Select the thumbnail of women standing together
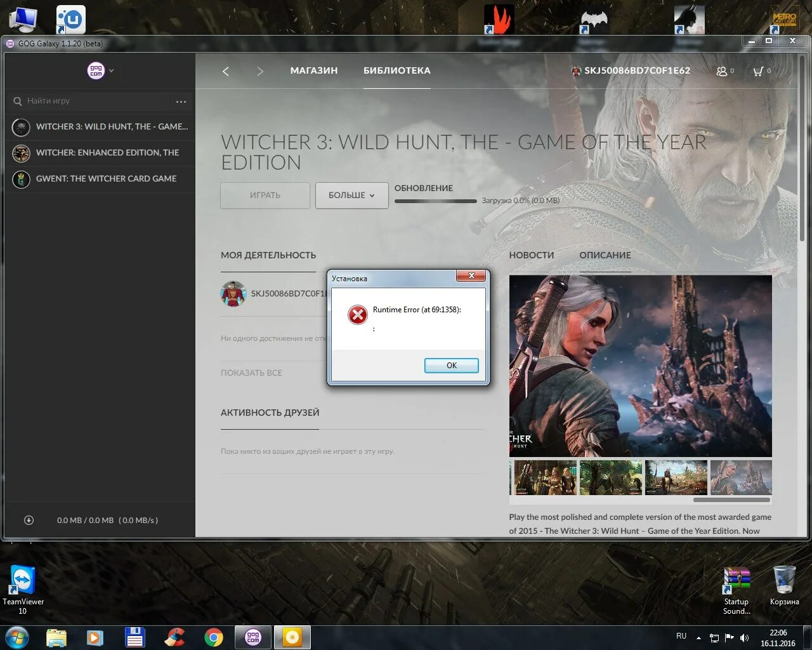The width and height of the screenshot is (812, 650). pyautogui.click(x=546, y=477)
